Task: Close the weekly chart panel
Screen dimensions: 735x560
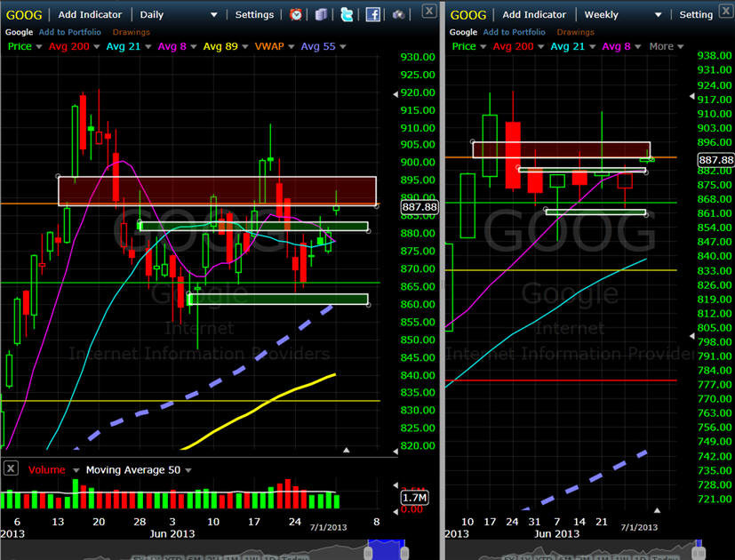Action: [728, 11]
